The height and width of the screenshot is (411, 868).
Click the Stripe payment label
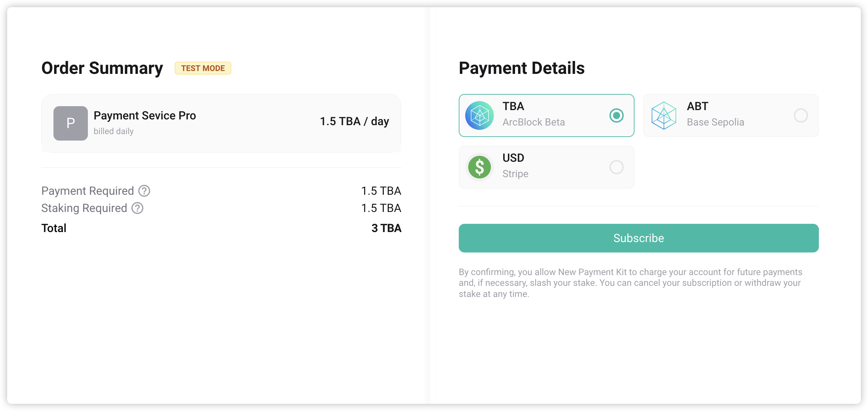click(x=515, y=174)
